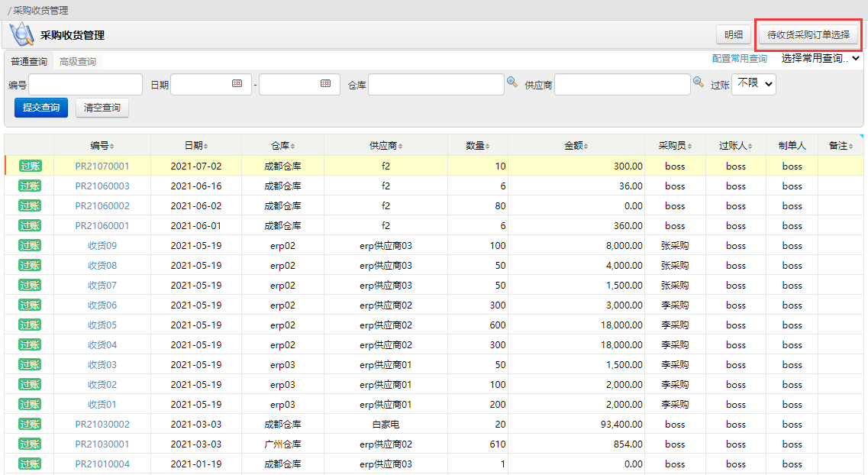Viewport: 868px width, 475px height.
Task: Click the sort arrows on the 过账人 column header
Action: coord(750,146)
